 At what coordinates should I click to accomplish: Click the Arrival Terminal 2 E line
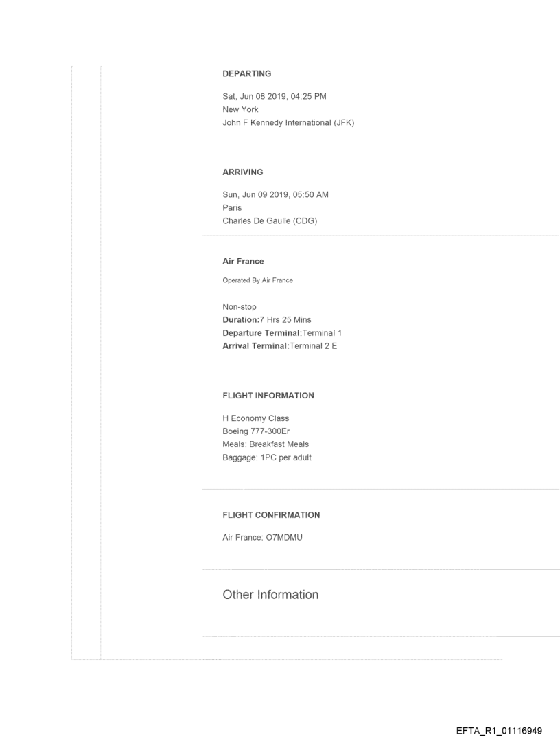(280, 346)
